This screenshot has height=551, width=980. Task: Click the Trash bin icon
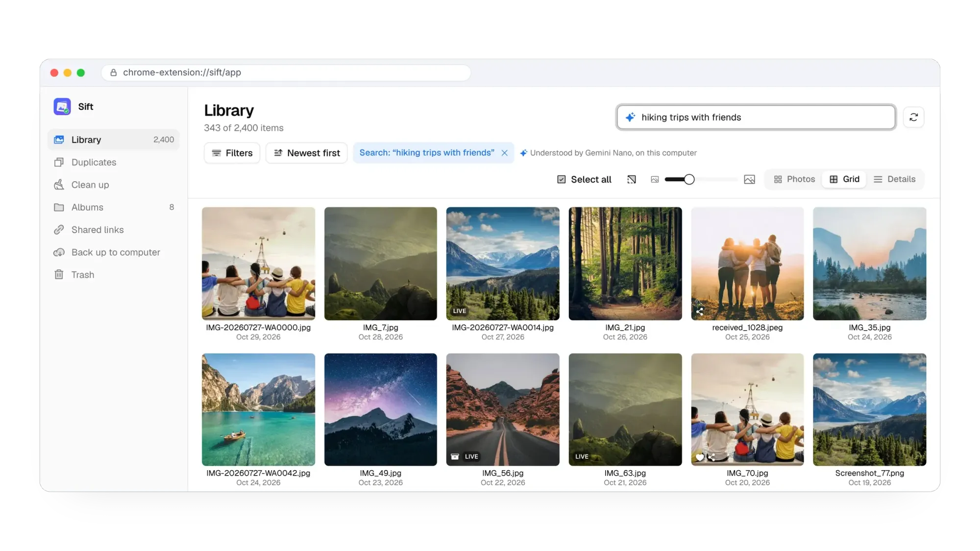[59, 275]
